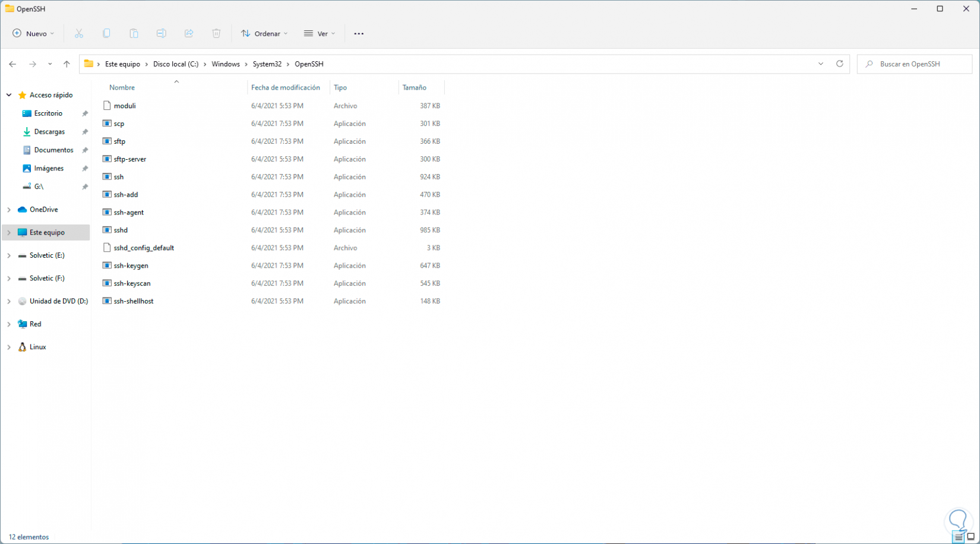980x544 pixels.
Task: Click Este equipo in the breadcrumb path
Action: 122,64
